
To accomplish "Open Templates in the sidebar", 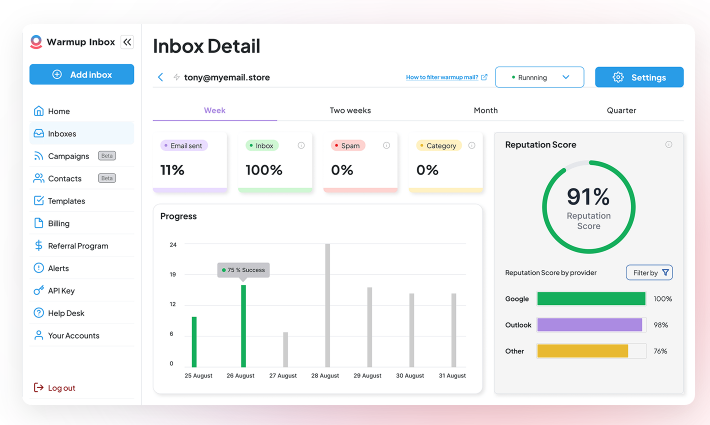I will click(82, 201).
